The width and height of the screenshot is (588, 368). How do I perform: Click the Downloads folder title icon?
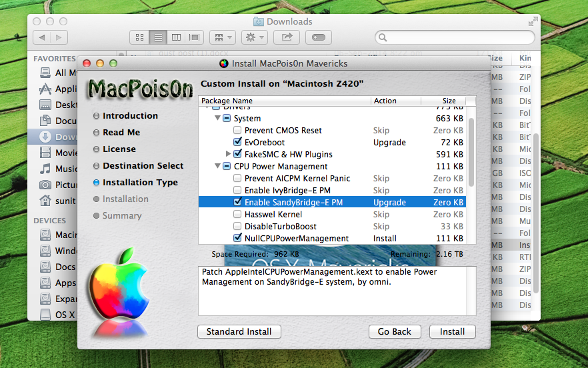pyautogui.click(x=259, y=21)
